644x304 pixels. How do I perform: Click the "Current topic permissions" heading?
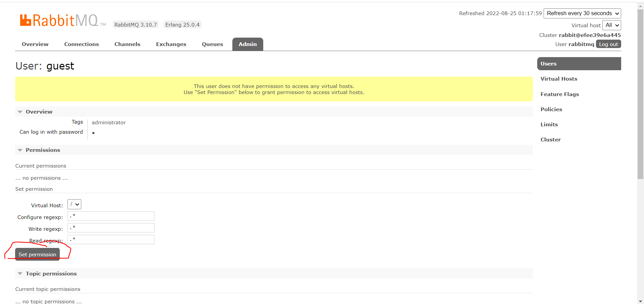point(48,289)
